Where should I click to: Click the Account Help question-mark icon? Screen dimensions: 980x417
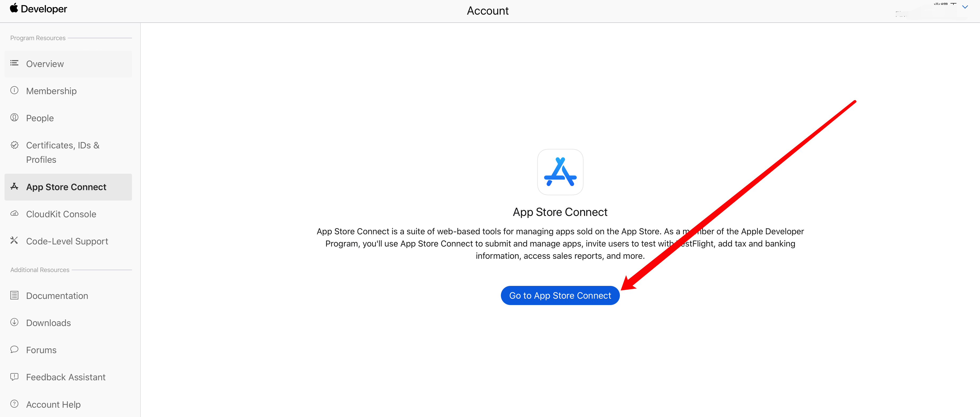[14, 404]
